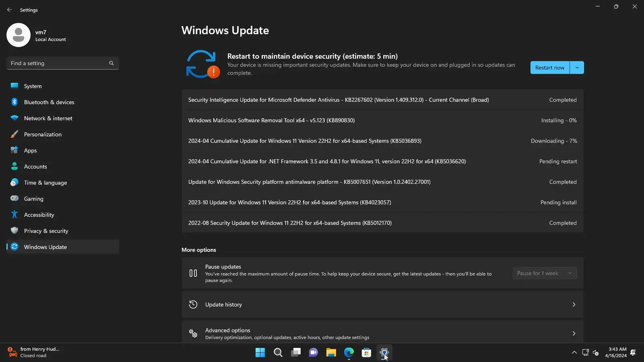Click the .NET Framework KB5036620 update row
644x362 pixels.
tap(383, 161)
